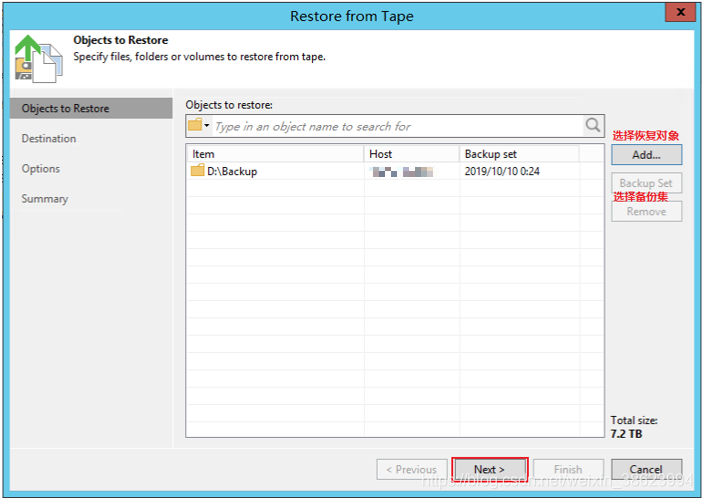Sort by the Host column header
Screen dimensions: 703x499
[x=412, y=154]
